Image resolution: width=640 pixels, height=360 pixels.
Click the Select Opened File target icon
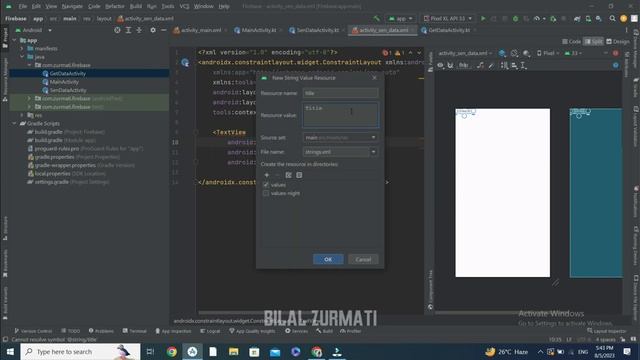(117, 30)
